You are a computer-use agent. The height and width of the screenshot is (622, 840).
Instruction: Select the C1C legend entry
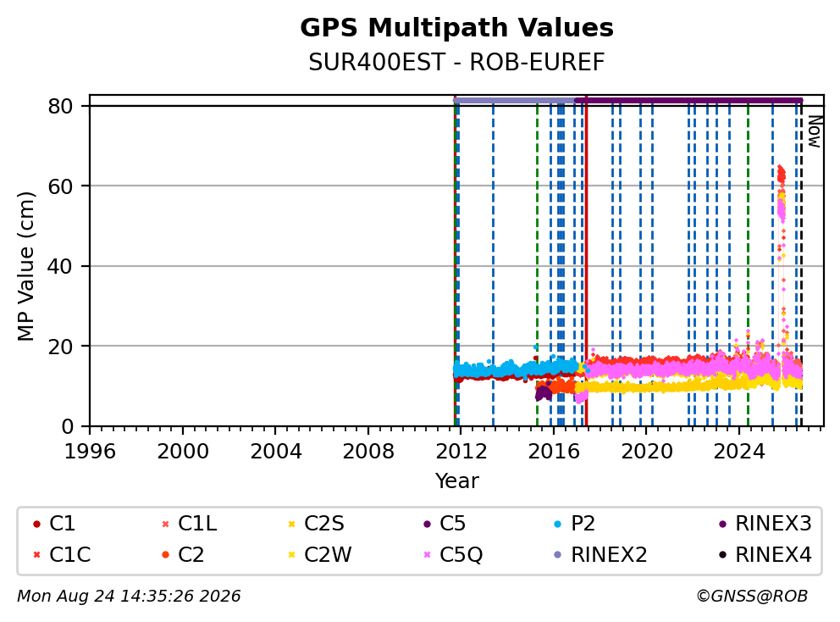[x=62, y=554]
